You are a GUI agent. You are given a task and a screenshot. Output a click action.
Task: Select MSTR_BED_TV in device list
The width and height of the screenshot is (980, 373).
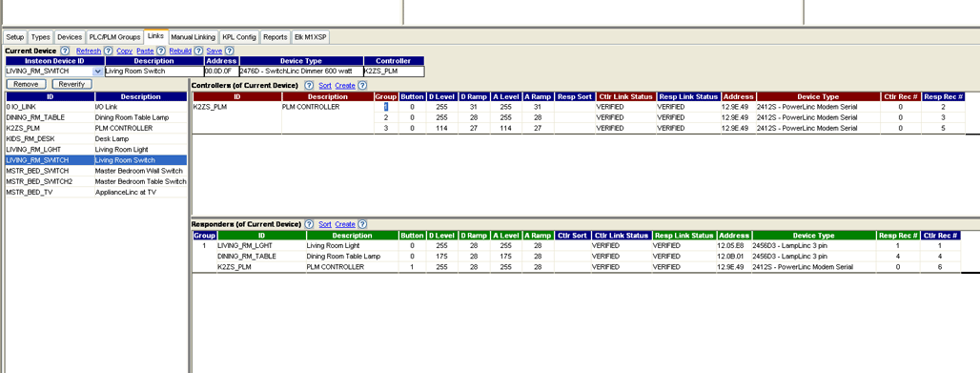point(96,192)
